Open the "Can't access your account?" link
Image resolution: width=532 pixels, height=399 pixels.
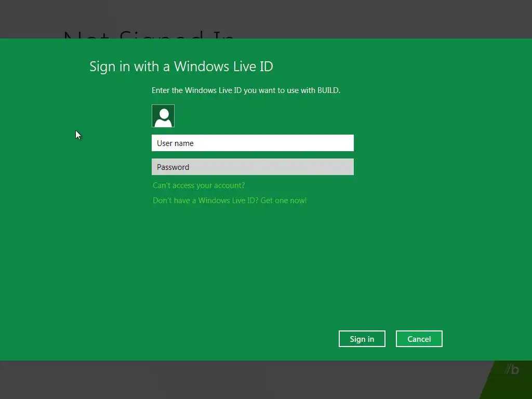199,185
